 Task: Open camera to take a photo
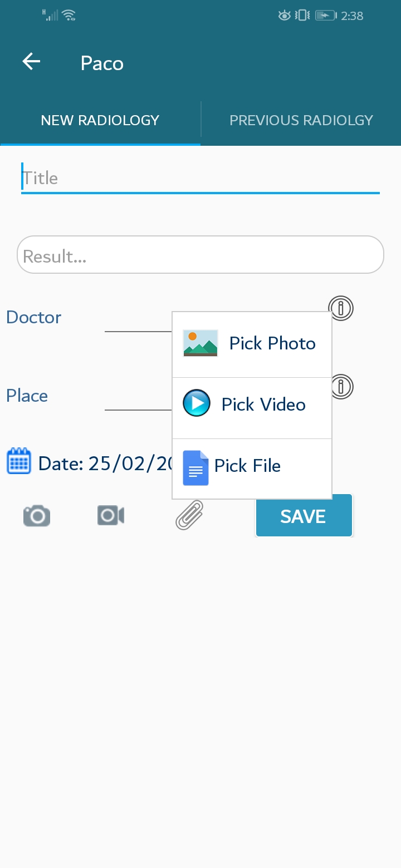[37, 516]
